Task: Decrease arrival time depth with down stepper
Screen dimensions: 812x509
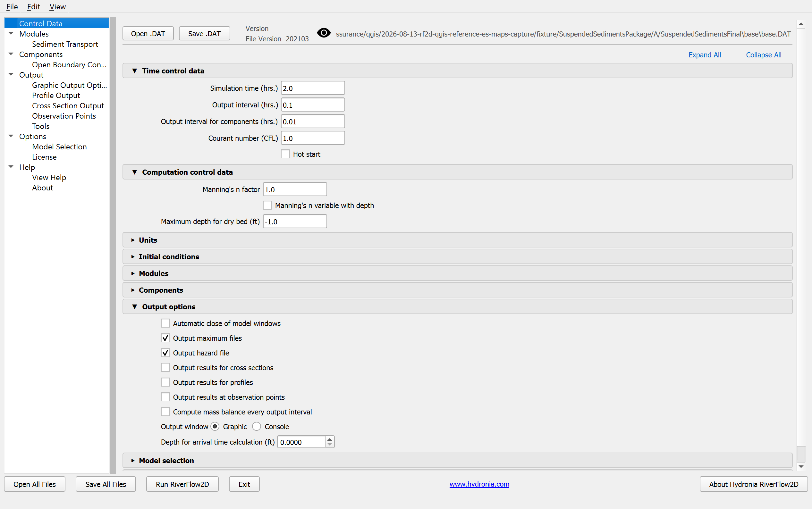Action: 330,445
